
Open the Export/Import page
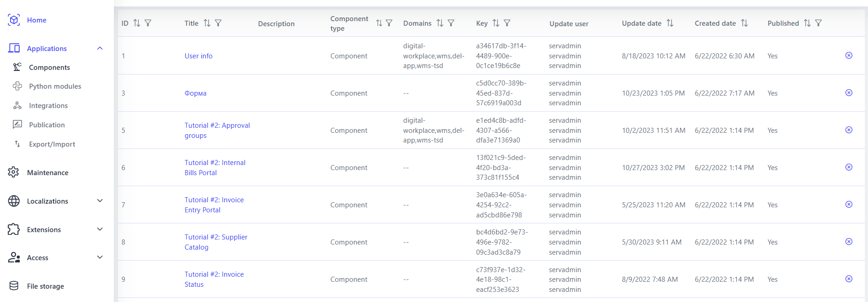(52, 144)
